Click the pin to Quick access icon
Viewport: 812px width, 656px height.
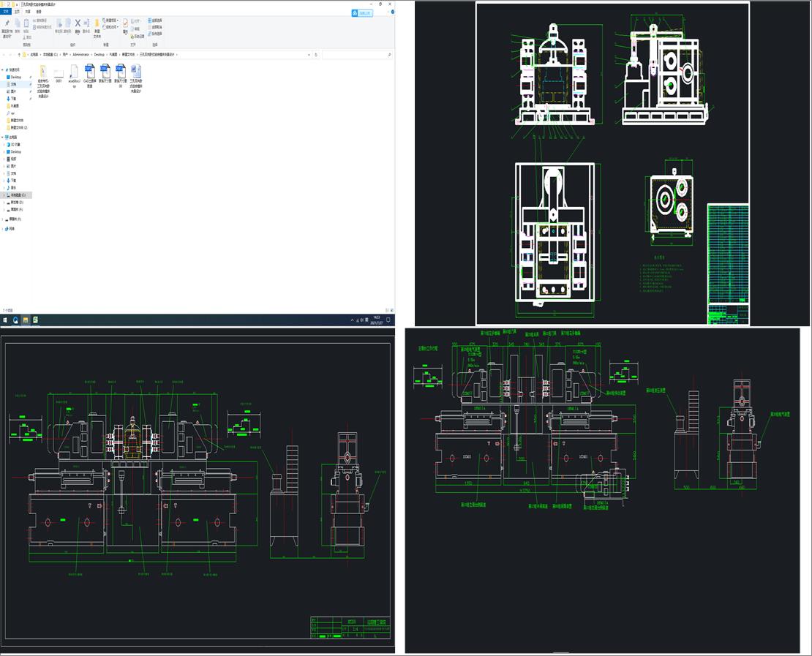tap(7, 24)
